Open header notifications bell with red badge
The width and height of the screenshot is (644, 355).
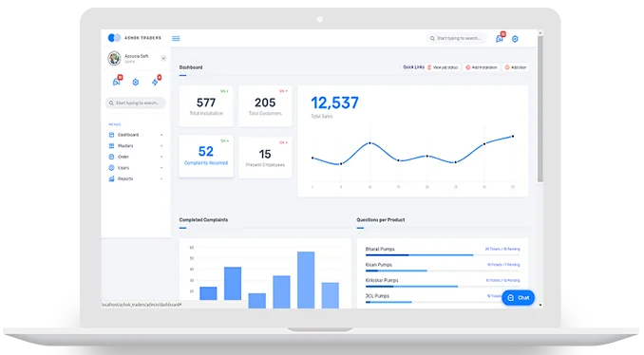(x=500, y=38)
